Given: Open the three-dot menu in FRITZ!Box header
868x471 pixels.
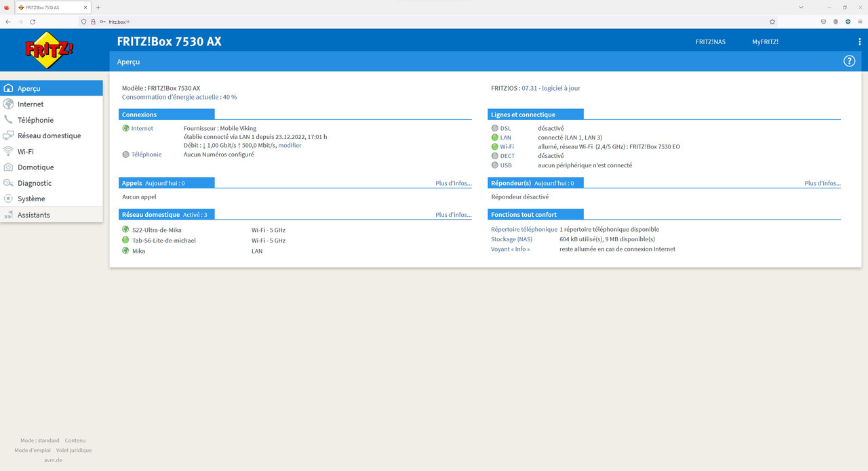Looking at the screenshot, I should click(x=859, y=42).
